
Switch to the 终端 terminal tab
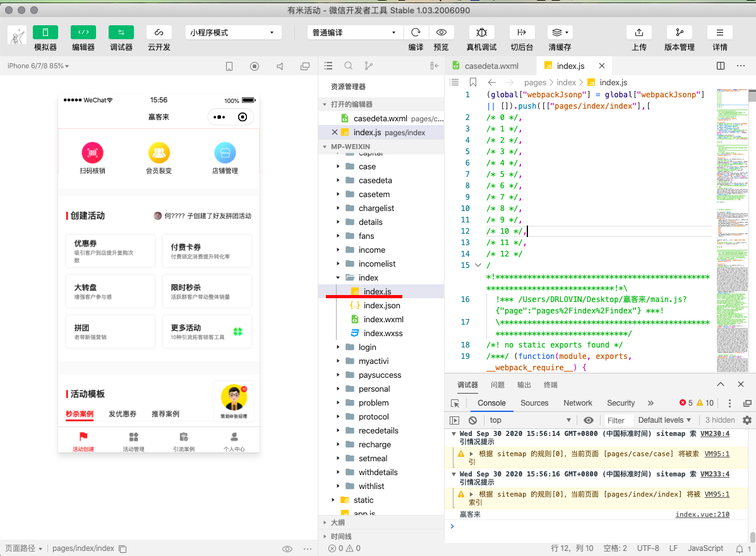551,385
